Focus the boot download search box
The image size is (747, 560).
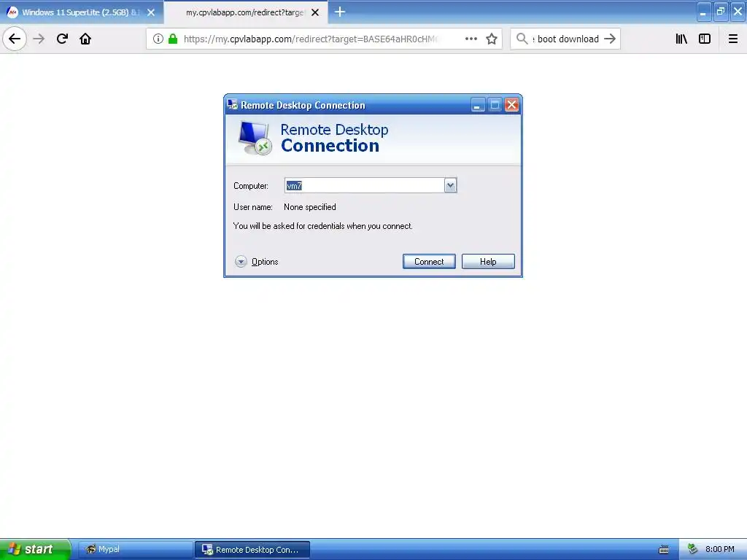[567, 39]
